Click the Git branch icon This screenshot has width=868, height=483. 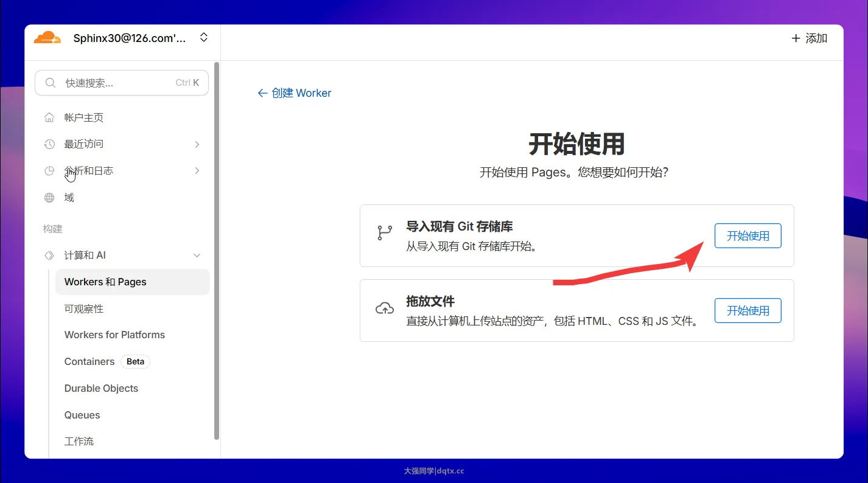point(385,233)
